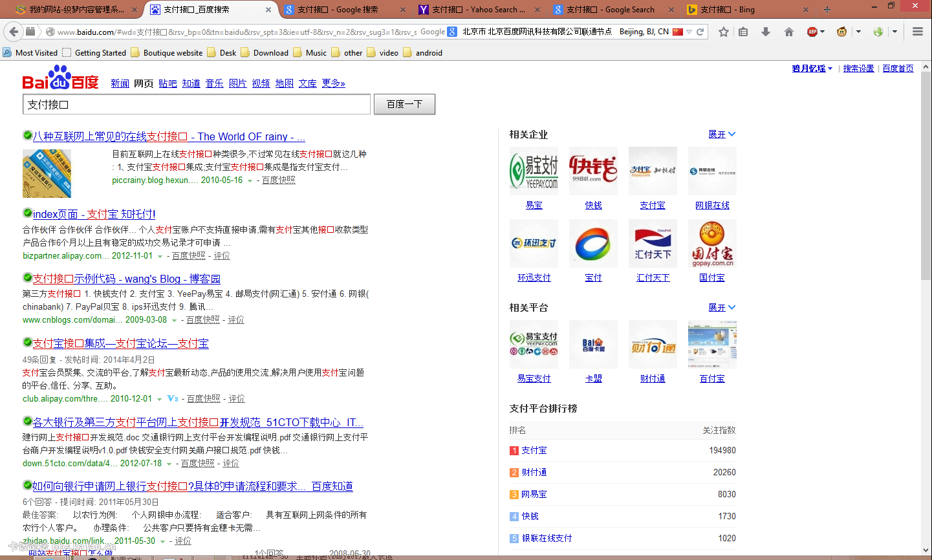Bookmark this page with the star icon
The image size is (932, 560).
[x=724, y=32]
